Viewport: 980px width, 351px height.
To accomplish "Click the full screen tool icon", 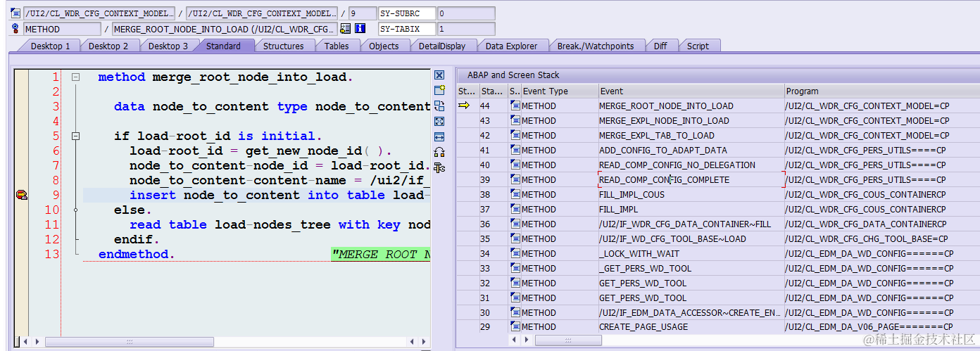I will (439, 121).
